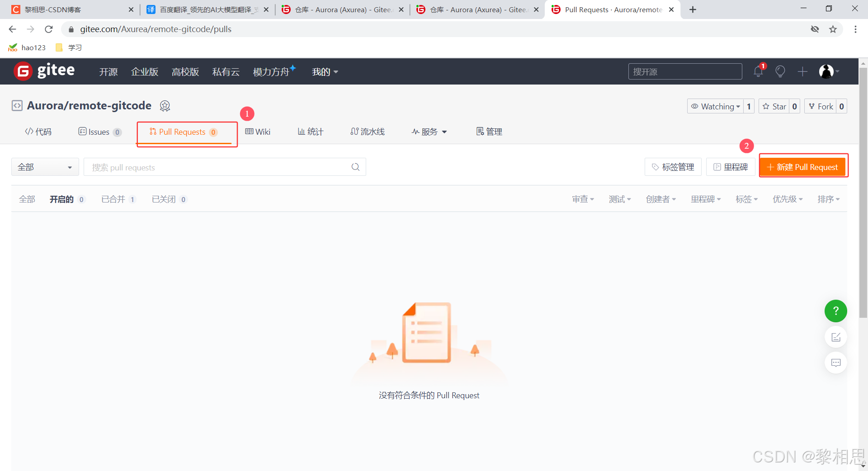
Task: Open the 创建者 filter dropdown
Action: pyautogui.click(x=660, y=199)
